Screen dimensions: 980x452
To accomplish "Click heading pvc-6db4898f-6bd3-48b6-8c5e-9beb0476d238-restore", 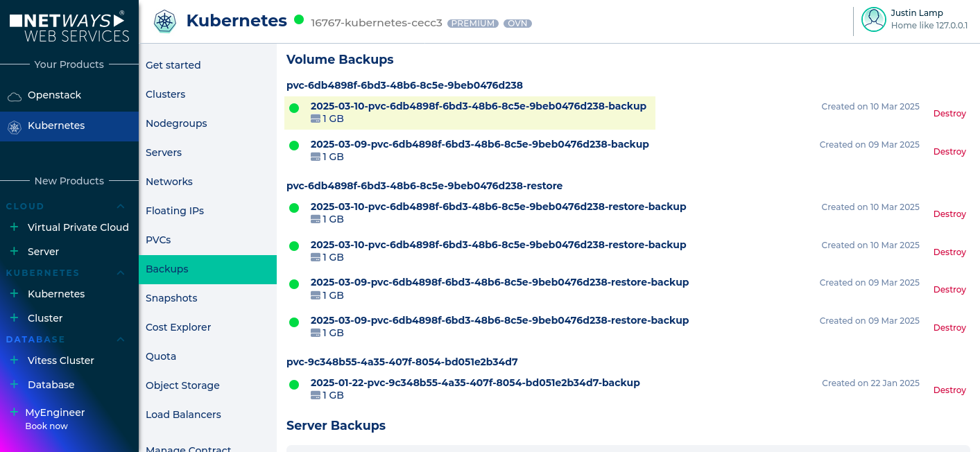I will pos(424,186).
